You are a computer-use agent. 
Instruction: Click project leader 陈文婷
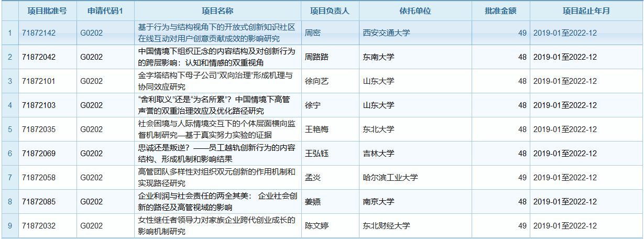click(316, 226)
